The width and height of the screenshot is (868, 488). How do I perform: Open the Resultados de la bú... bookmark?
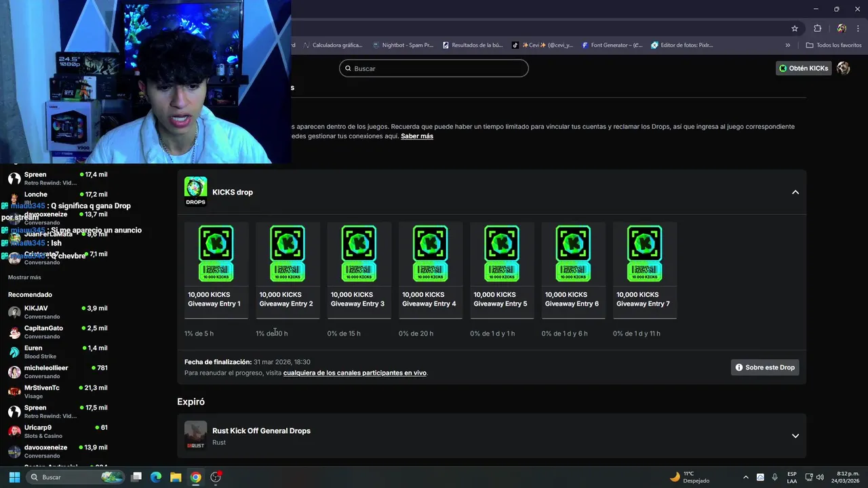473,45
